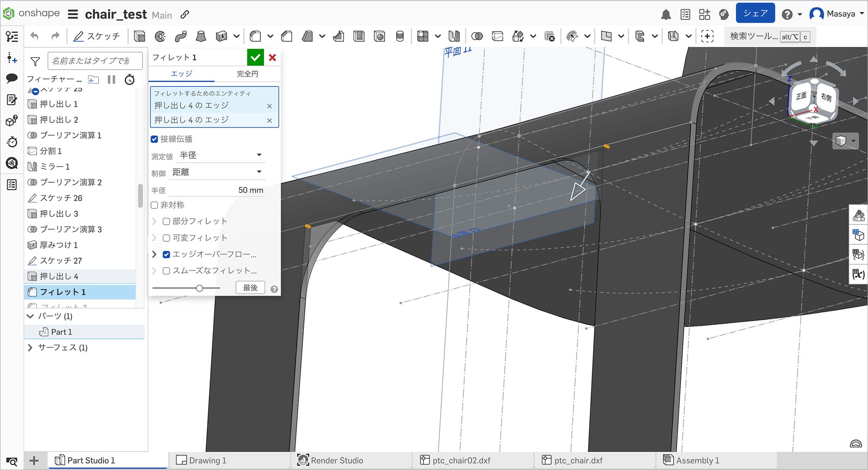Click the Extrude tool icon in toolbar
Screen dimensions: 868x470
(139, 36)
